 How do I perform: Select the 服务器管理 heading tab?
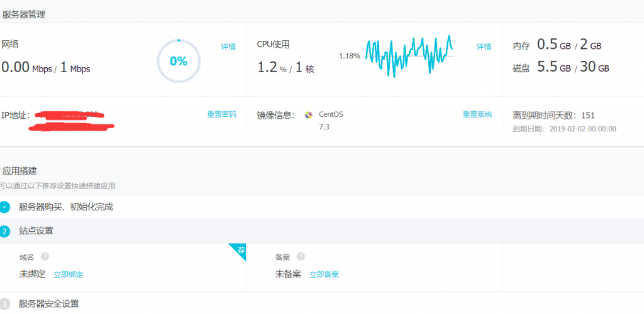coord(24,14)
